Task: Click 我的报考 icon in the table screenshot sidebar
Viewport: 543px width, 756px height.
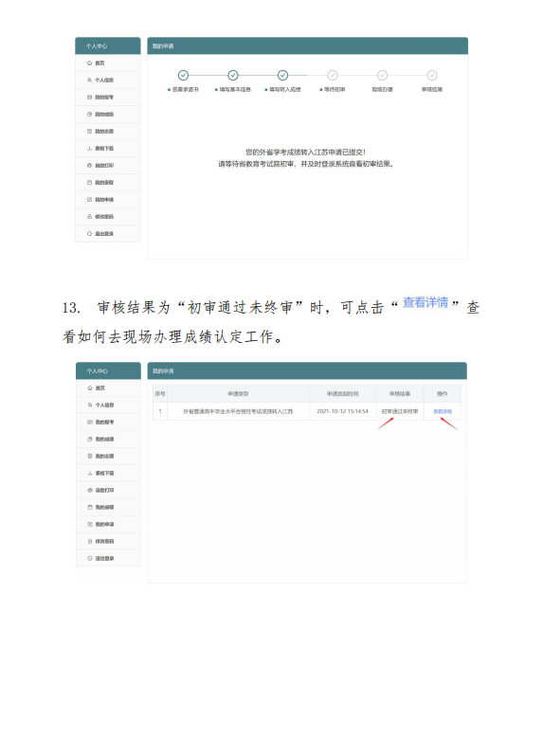Action: tap(90, 422)
